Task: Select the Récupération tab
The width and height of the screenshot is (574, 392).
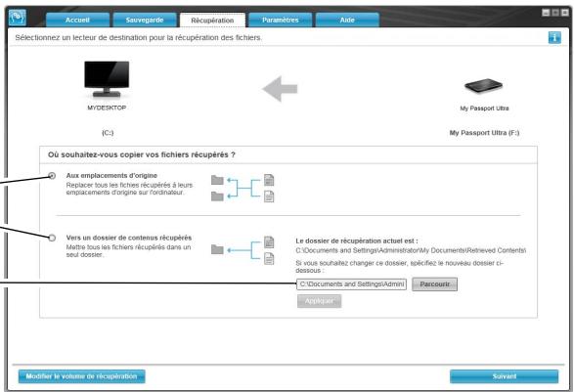Action: (212, 21)
